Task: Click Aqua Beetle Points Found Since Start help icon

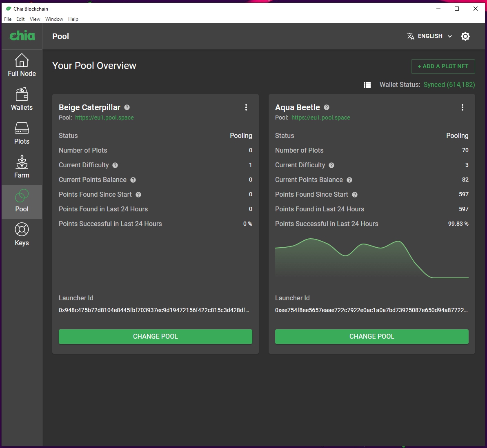Action: [354, 195]
